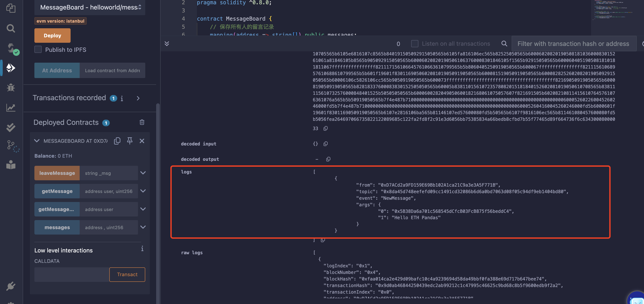Focus the getMessage... address user input
The width and height of the screenshot is (644, 304).
[109, 209]
